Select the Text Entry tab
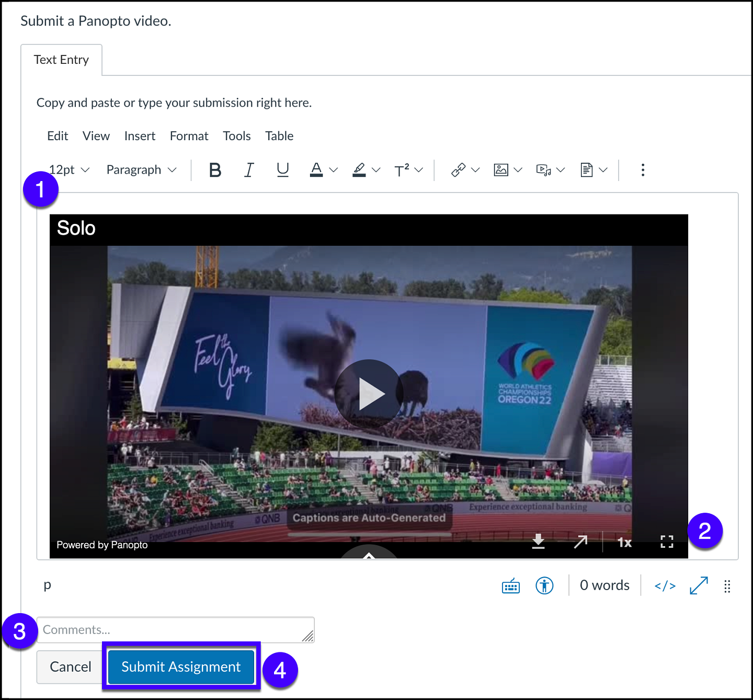The image size is (753, 700). tap(61, 60)
